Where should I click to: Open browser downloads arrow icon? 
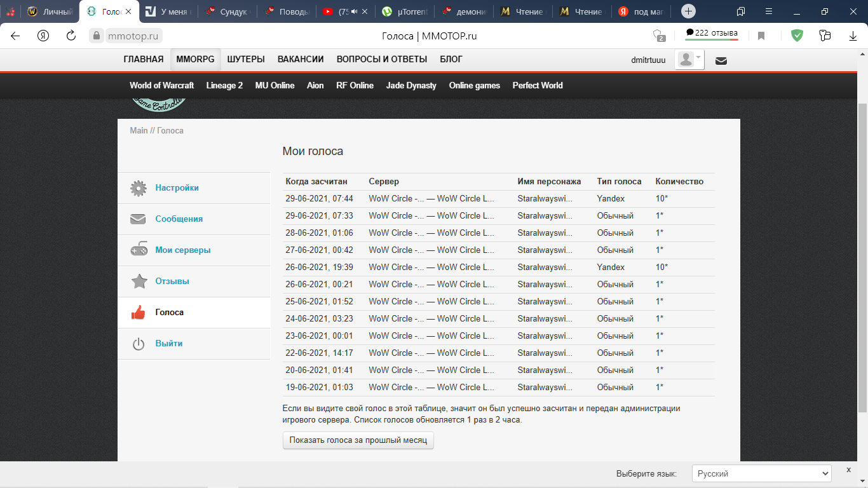point(853,36)
